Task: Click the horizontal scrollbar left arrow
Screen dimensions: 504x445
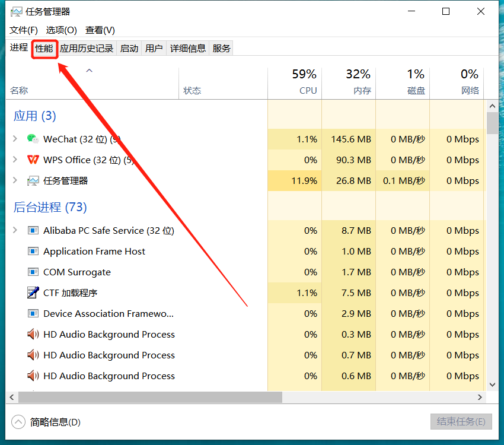Action: pos(12,397)
